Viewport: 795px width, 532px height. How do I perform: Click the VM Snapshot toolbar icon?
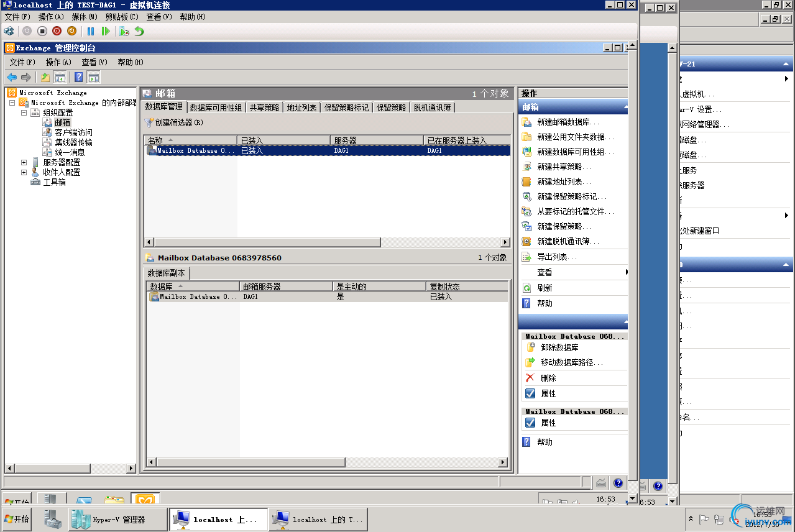124,30
